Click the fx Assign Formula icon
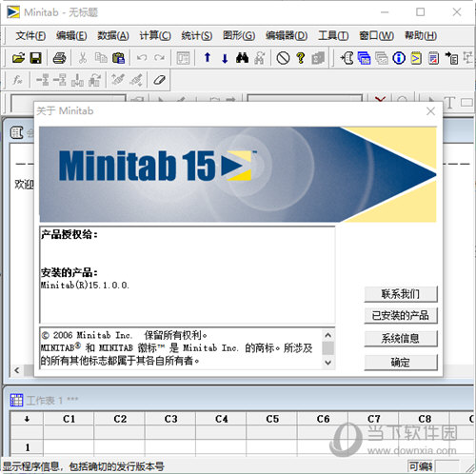This screenshot has height=474, width=476. pyautogui.click(x=17, y=80)
